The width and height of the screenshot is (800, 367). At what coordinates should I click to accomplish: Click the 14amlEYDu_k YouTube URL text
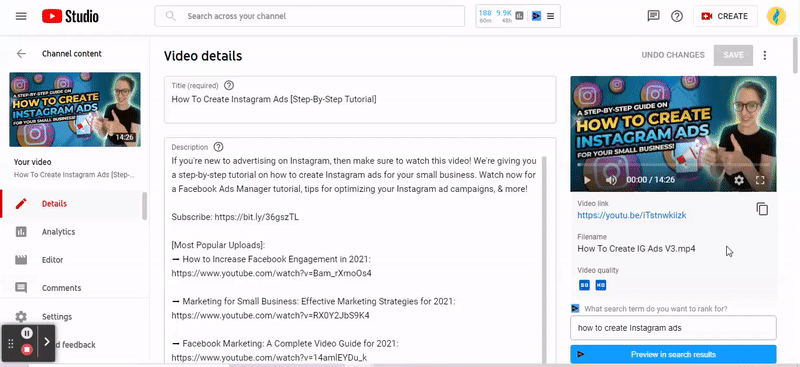269,357
